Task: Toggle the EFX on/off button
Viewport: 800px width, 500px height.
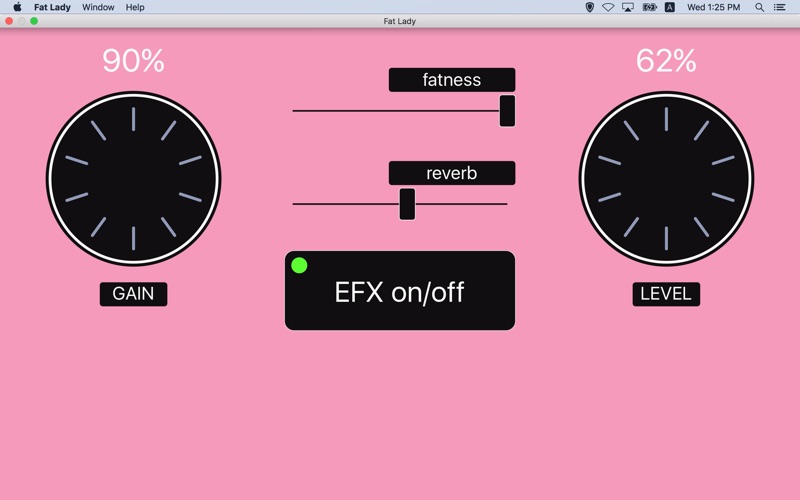Action: point(400,290)
